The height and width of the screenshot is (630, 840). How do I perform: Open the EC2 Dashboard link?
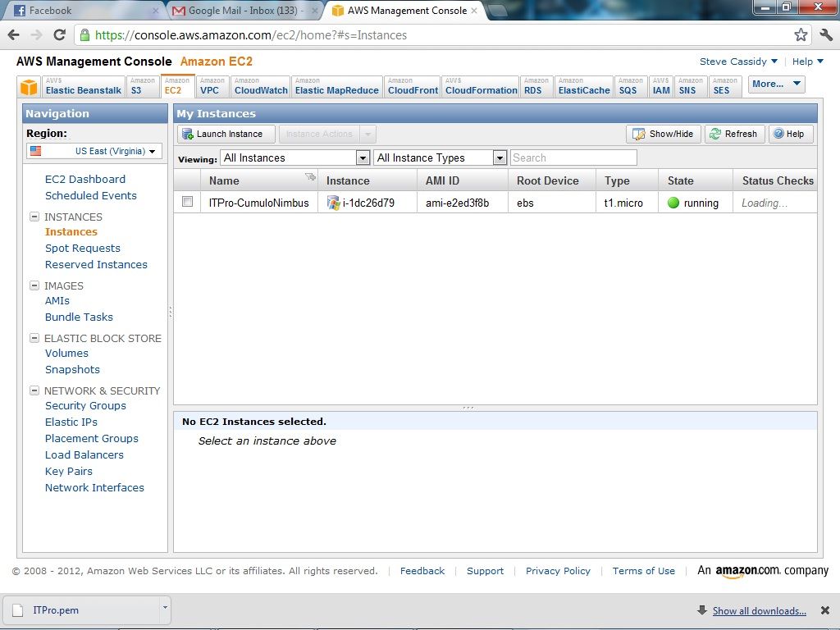[85, 179]
